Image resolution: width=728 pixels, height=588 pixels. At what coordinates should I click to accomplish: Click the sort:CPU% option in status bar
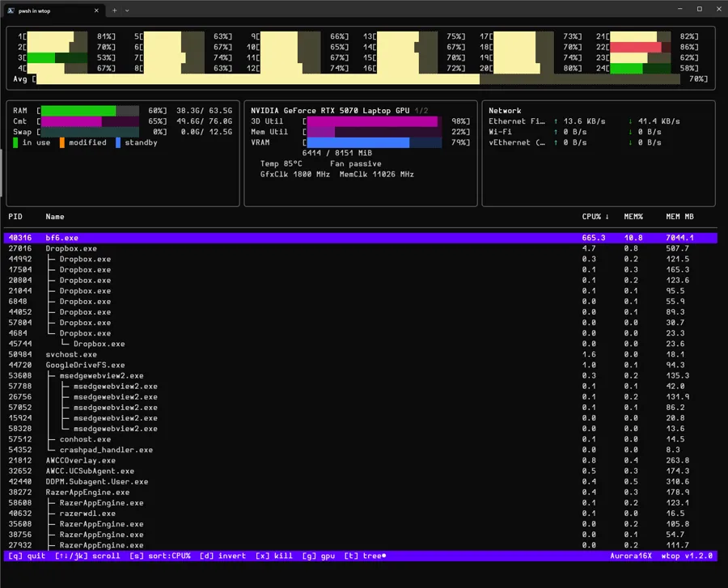(160, 556)
